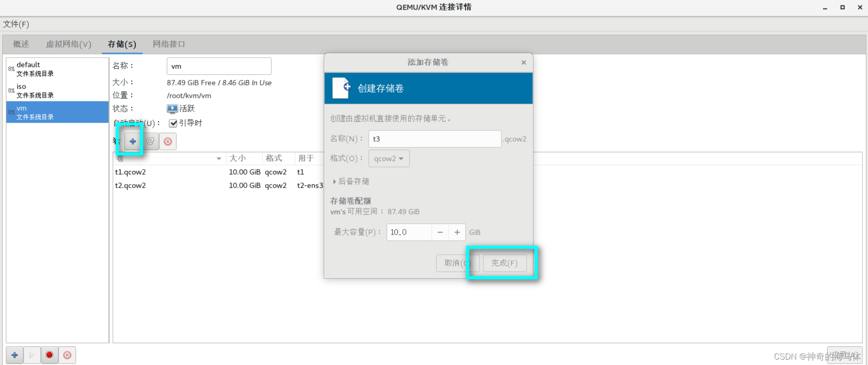Minimize the QEMU/KVM connection window
Screen dimensions: 868x365
coord(825,8)
